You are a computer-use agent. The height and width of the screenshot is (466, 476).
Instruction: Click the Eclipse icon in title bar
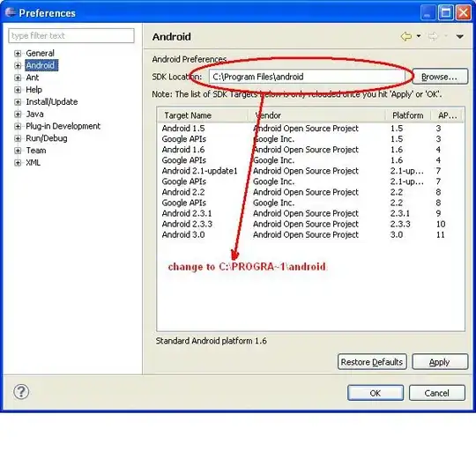[x=11, y=12]
